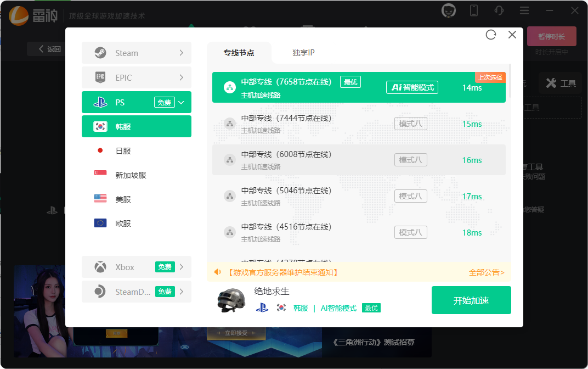This screenshot has height=369, width=588.
Task: Click the 上次选择 corner tag
Action: coord(490,77)
